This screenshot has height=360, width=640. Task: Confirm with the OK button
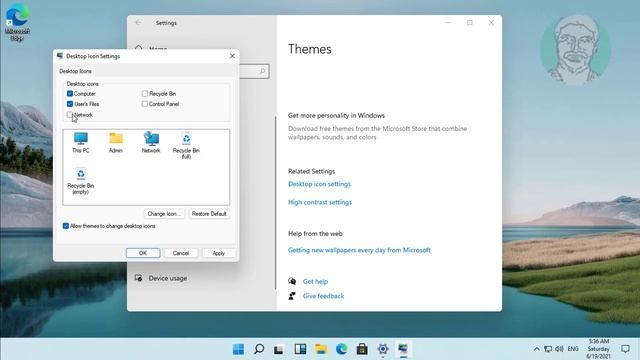143,253
